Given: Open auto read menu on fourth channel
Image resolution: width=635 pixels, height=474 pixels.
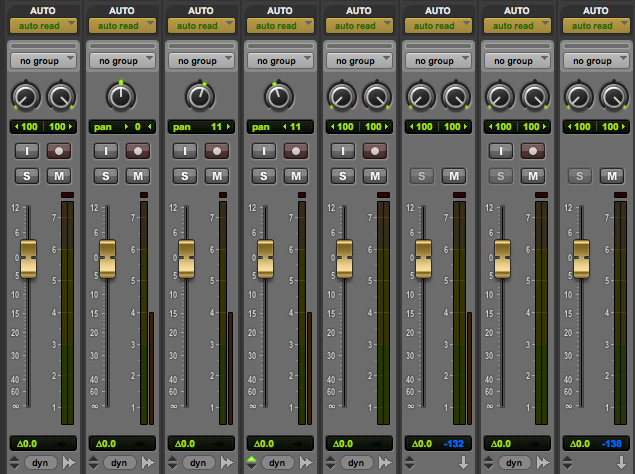Looking at the screenshot, I should [x=280, y=26].
